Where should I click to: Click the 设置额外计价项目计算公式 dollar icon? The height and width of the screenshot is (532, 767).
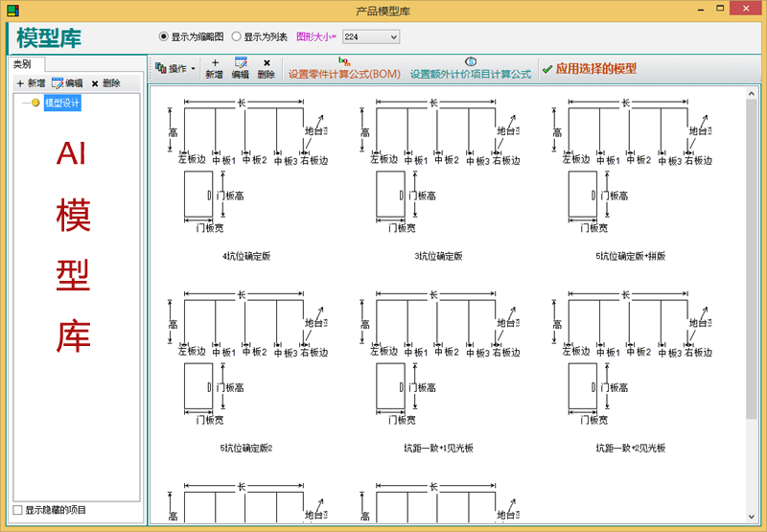(x=471, y=61)
